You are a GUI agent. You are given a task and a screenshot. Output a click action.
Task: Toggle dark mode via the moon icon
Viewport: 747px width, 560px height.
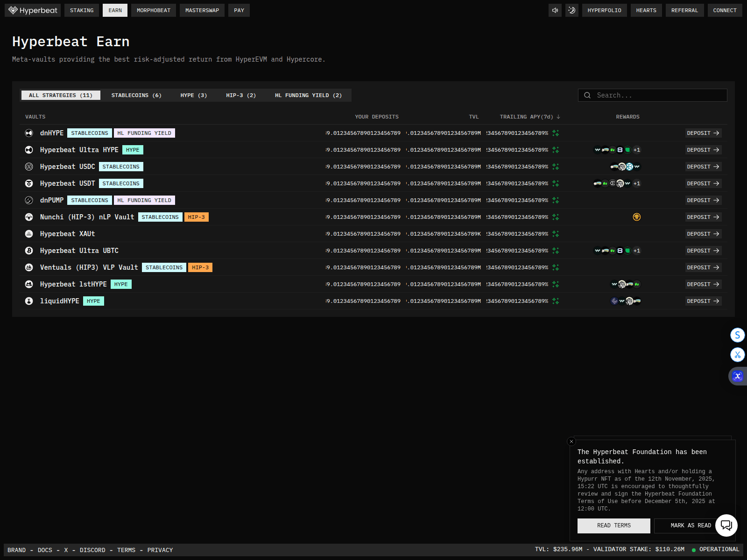click(x=571, y=10)
